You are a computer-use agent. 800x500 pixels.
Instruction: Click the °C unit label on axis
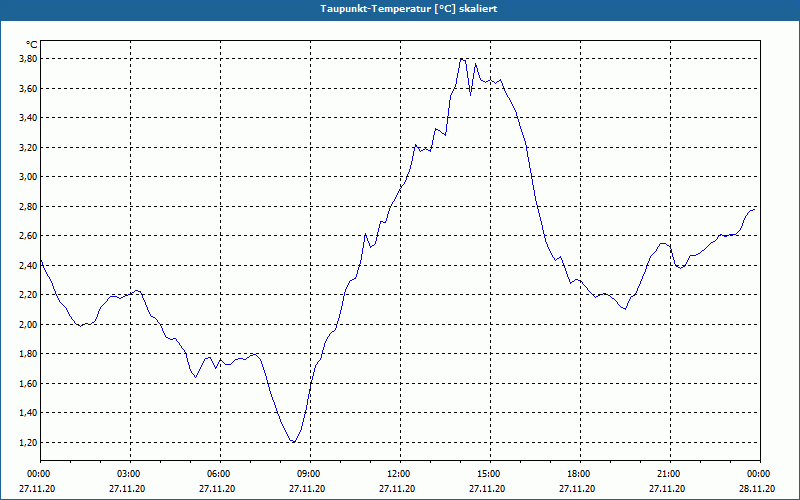coord(32,45)
